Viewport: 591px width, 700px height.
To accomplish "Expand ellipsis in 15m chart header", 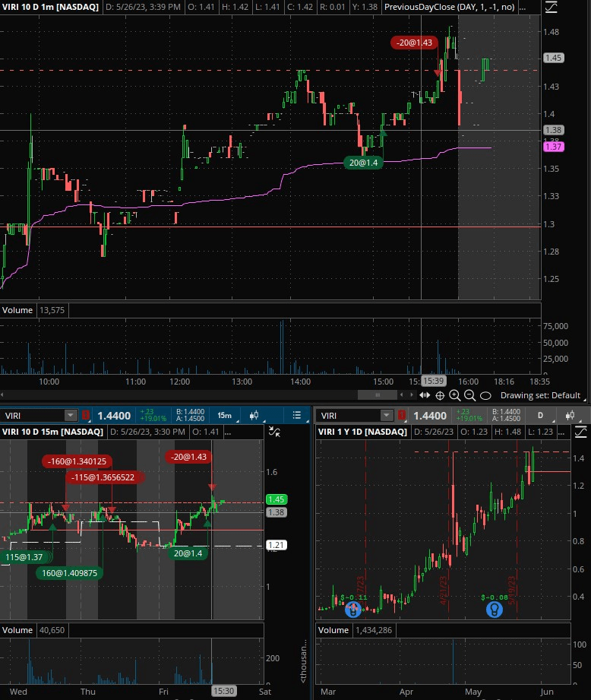I will tap(227, 432).
